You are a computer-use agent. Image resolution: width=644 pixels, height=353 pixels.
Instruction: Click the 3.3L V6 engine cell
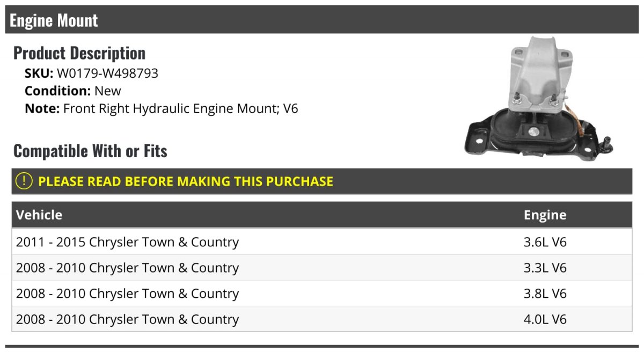point(545,268)
